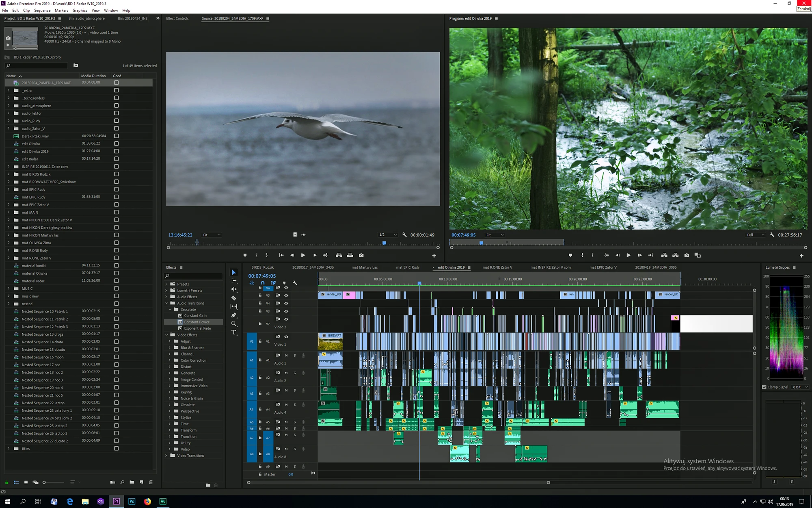The width and height of the screenshot is (812, 508).
Task: Toggle Clamp Signal checkbox
Action: [x=764, y=387]
